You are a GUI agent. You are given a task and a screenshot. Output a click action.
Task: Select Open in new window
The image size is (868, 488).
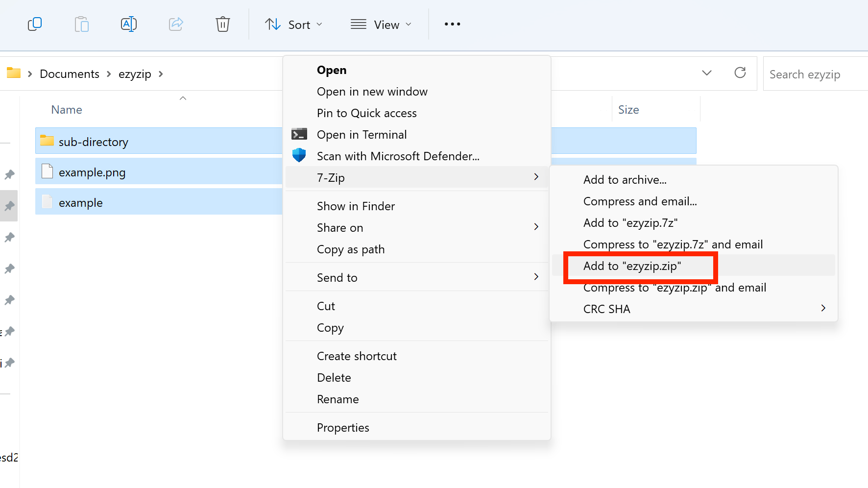click(372, 91)
